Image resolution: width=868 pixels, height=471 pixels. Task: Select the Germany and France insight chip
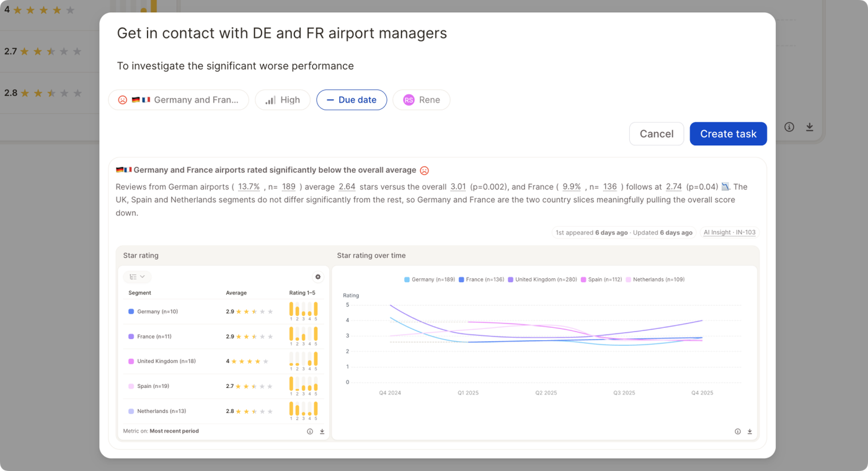pos(179,100)
